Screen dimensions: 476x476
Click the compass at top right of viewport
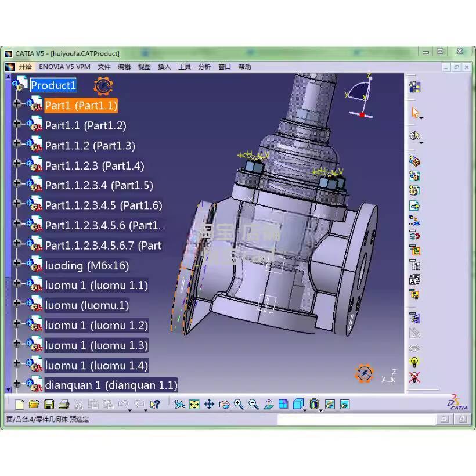point(360,96)
